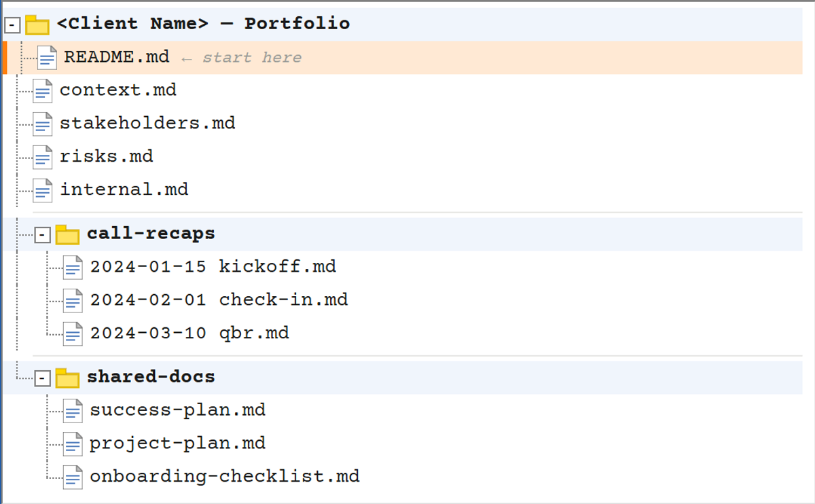Collapse the shared-docs folder

click(43, 378)
